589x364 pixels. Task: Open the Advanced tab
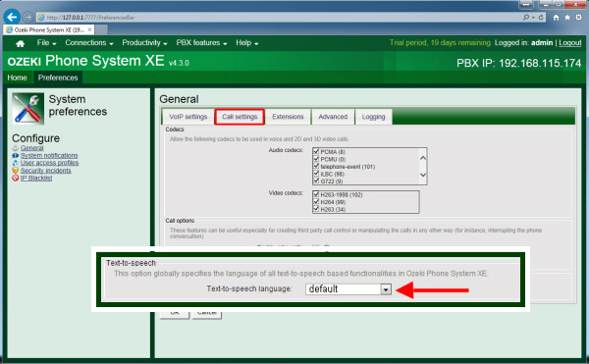333,117
